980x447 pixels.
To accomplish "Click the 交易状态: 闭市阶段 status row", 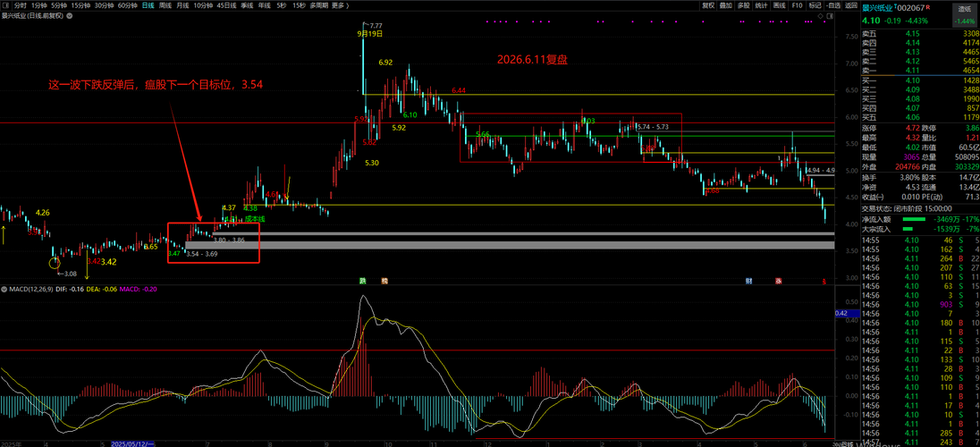I will click(920, 208).
